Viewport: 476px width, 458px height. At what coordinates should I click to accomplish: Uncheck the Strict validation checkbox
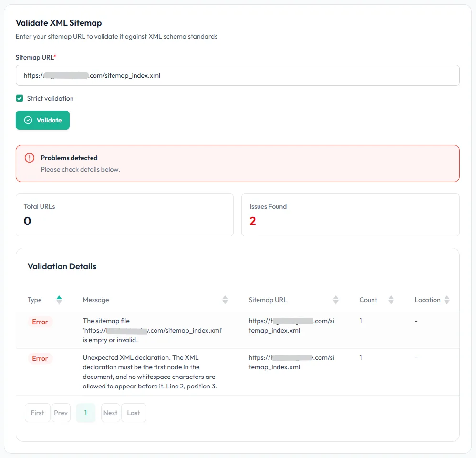point(20,98)
